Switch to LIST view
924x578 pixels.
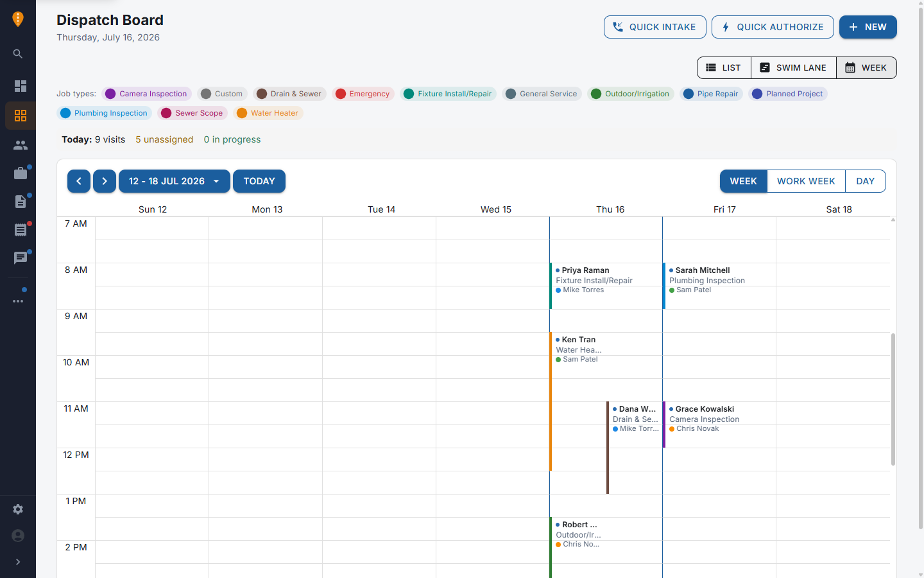pyautogui.click(x=724, y=67)
